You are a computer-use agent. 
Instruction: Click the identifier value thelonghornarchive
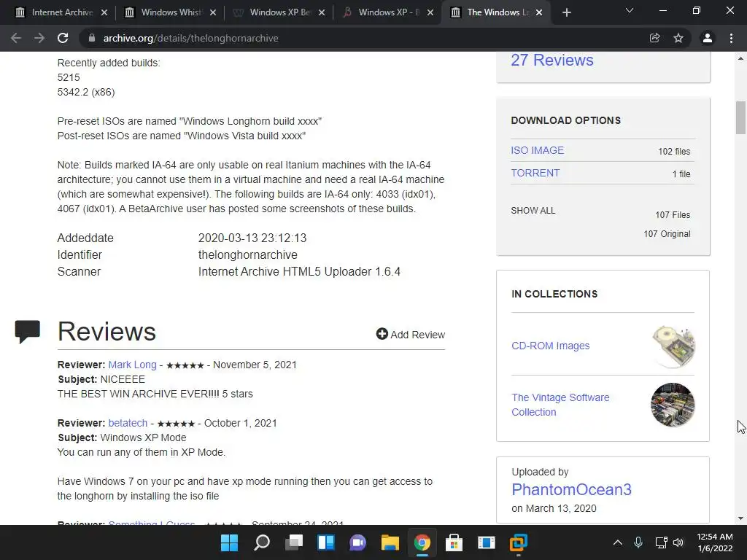coord(248,254)
